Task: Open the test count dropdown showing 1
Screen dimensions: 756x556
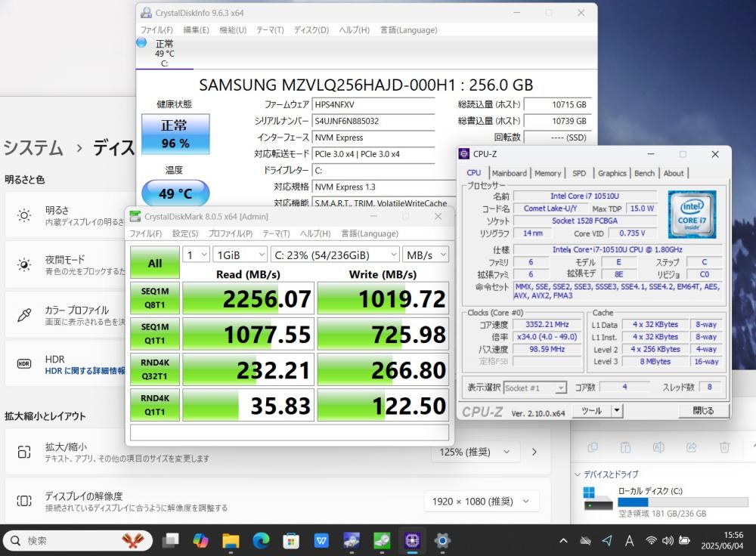Action: 196,255
